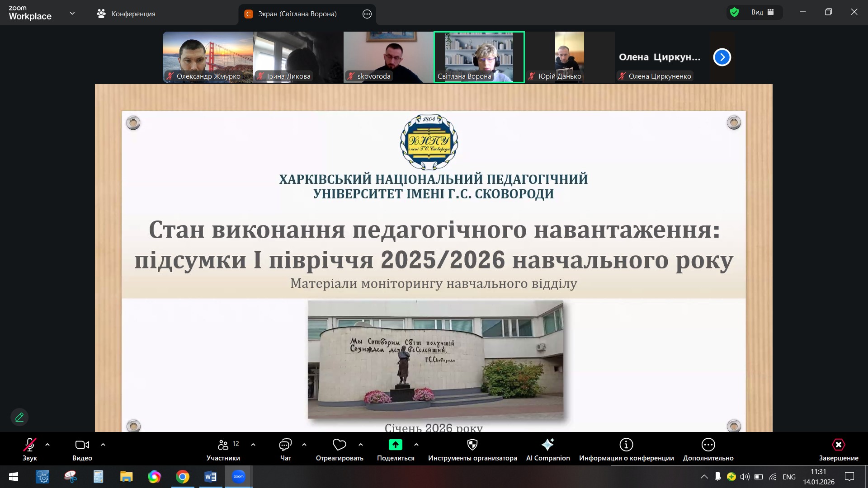Open the Chat panel icon

pos(285,445)
